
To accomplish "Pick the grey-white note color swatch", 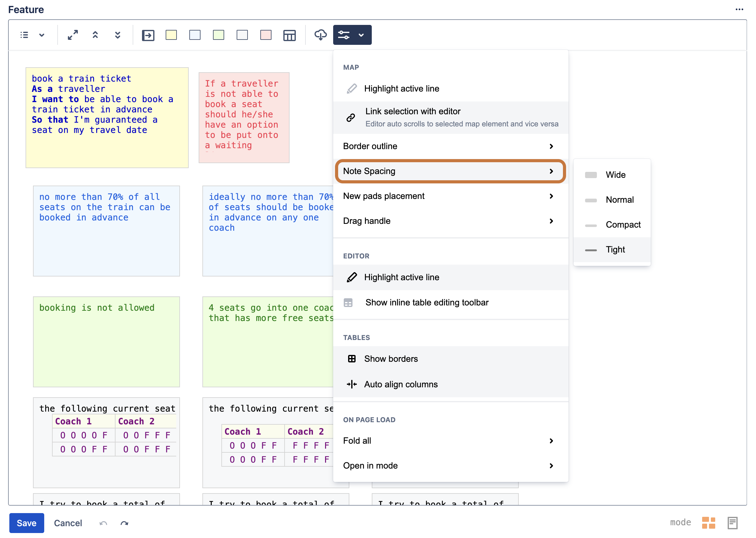I will pos(242,35).
